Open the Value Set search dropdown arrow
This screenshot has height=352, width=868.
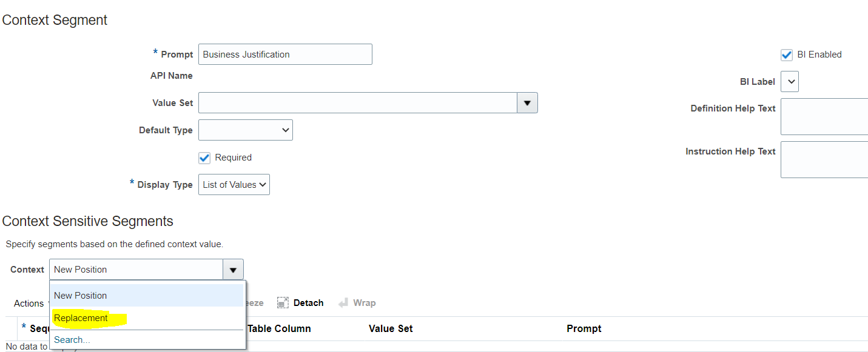point(527,102)
